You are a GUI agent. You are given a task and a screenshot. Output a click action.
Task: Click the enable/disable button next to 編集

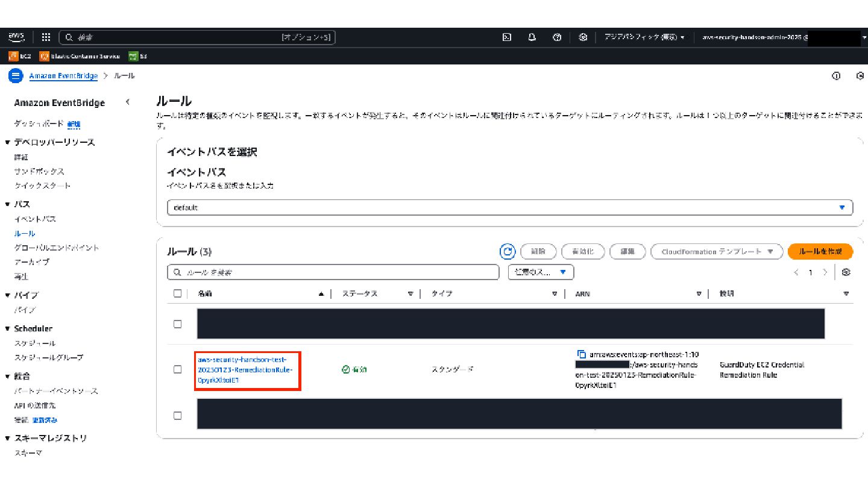(x=583, y=252)
